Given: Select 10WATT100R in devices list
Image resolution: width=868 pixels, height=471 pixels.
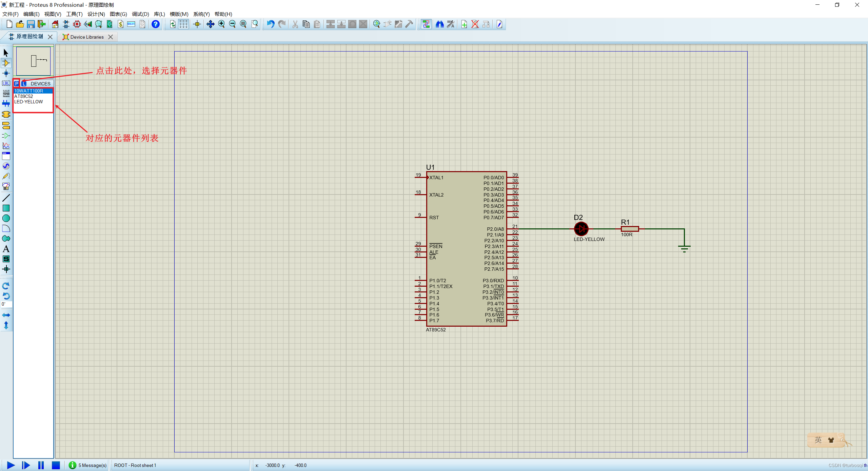Looking at the screenshot, I should [33, 91].
